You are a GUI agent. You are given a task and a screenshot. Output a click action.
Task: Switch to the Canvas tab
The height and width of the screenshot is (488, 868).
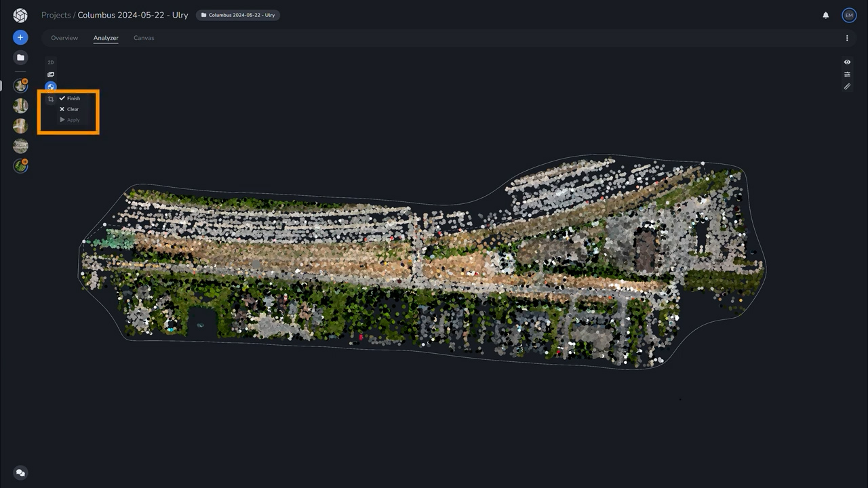tap(144, 38)
